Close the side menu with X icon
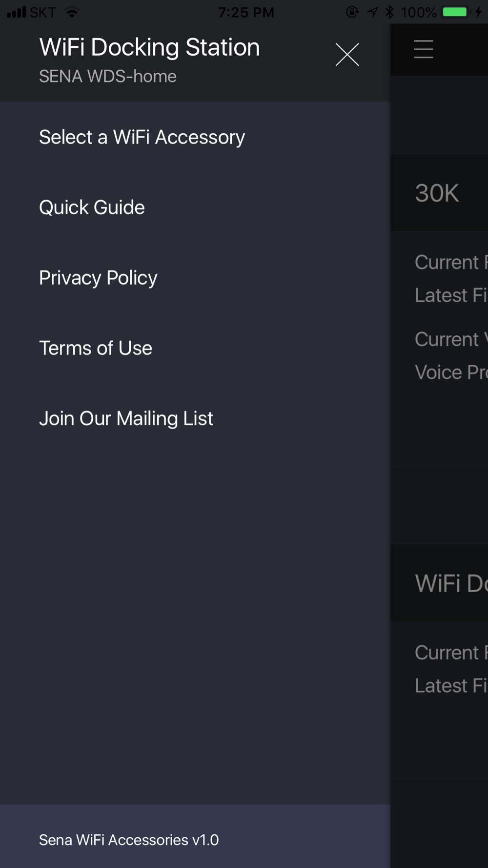Viewport: 488px width, 868px height. pos(347,54)
